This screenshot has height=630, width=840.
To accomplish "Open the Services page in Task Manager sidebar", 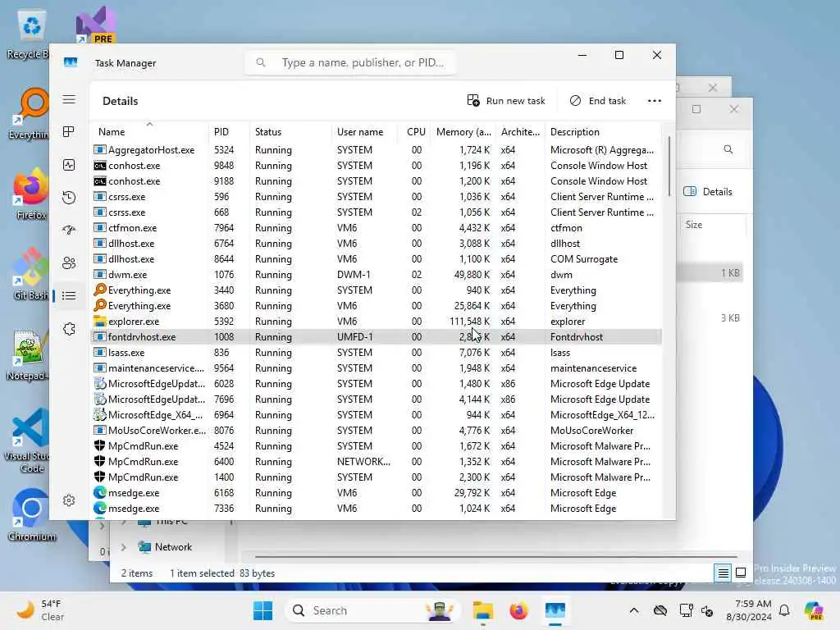I will click(69, 329).
